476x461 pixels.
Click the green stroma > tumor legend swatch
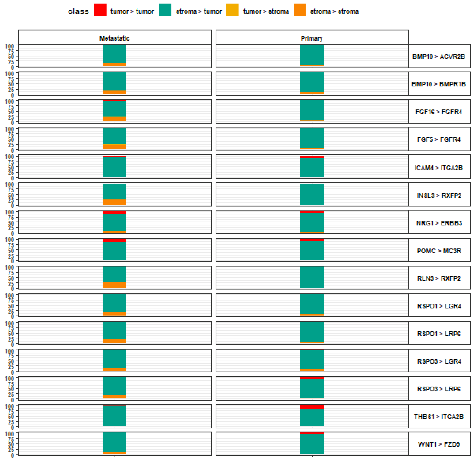click(165, 10)
